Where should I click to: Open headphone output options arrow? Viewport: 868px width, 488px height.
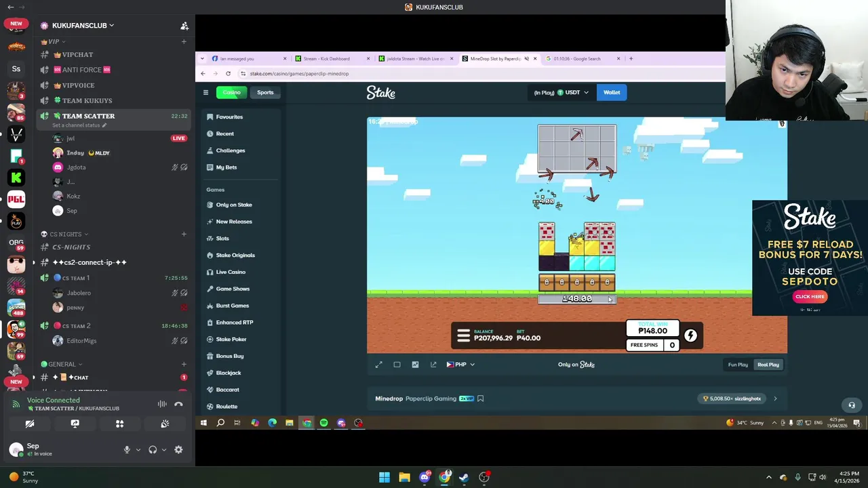[x=163, y=449]
